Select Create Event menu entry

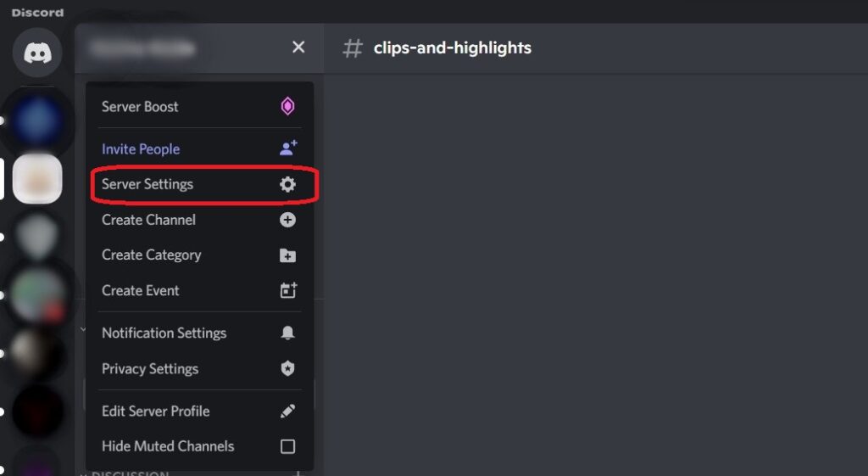[199, 290]
